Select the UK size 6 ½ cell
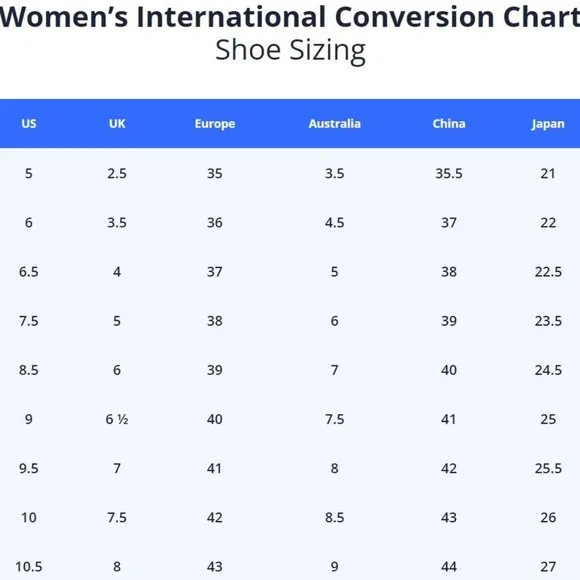This screenshot has width=580, height=580. pyautogui.click(x=117, y=419)
